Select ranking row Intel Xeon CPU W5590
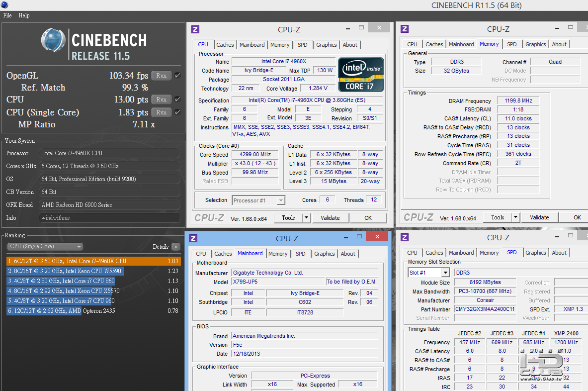 (x=94, y=271)
